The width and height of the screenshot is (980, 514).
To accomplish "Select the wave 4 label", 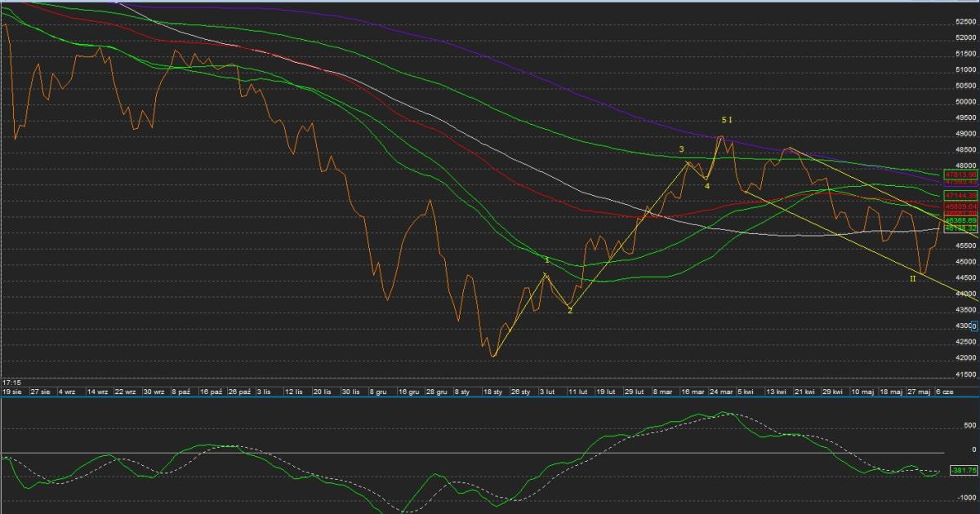I will click(x=707, y=186).
